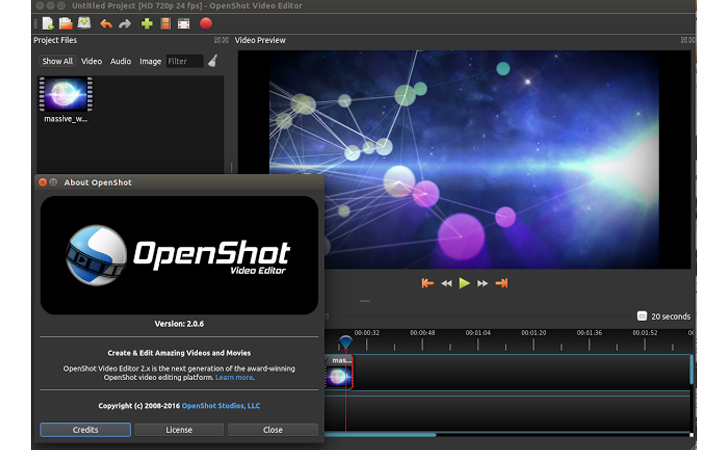Save the project with the toolbar icon
728x450 pixels.
coord(84,23)
